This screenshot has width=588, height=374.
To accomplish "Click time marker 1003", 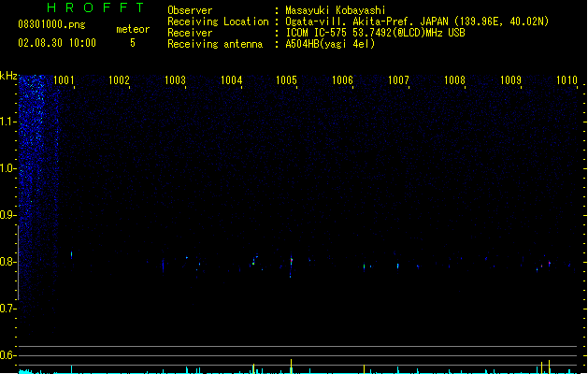I will point(175,80).
